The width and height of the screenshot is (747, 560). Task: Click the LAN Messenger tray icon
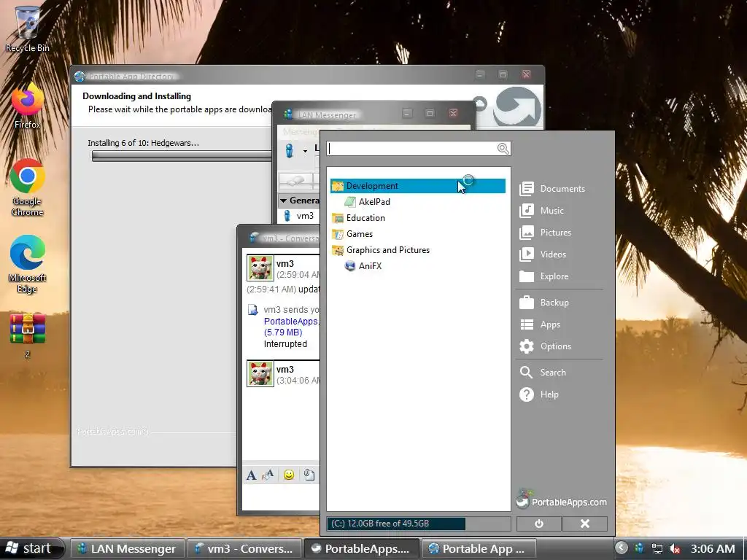pyautogui.click(x=639, y=548)
